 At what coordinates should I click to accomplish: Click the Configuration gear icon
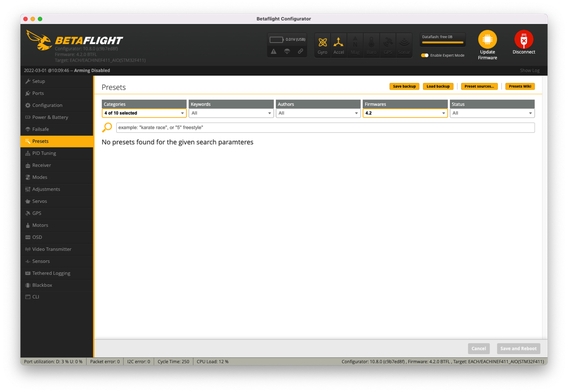click(27, 105)
